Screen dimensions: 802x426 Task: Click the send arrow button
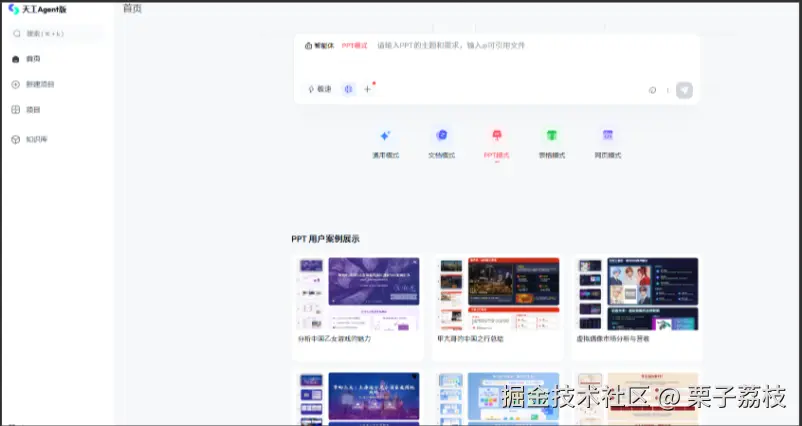pos(684,90)
